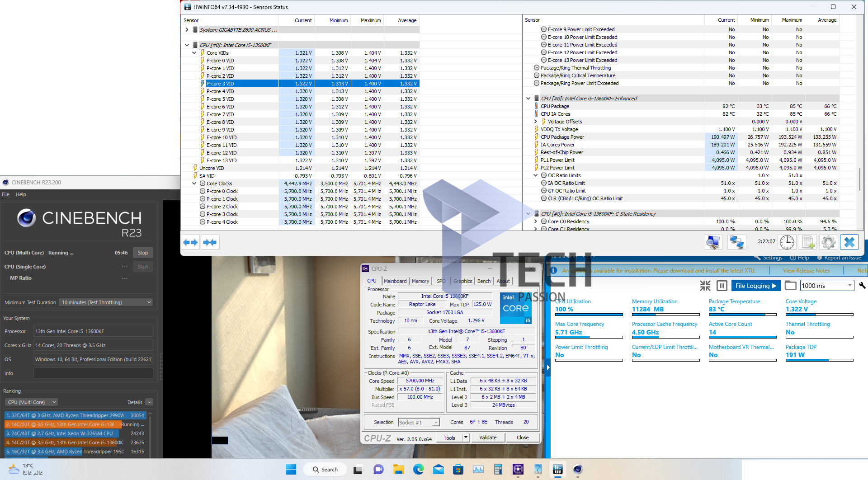868x480 pixels.
Task: Open HWiNFO remote network monitors icon
Action: pyautogui.click(x=736, y=243)
